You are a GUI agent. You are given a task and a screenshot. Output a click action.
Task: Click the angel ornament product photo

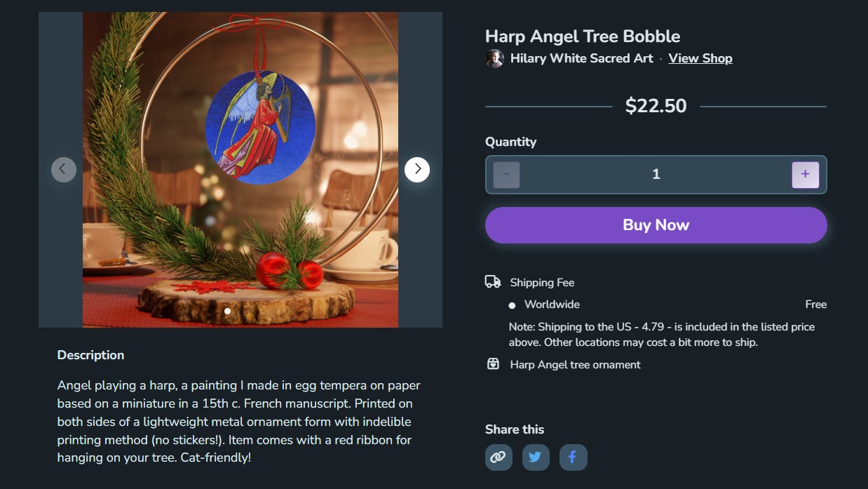click(240, 169)
